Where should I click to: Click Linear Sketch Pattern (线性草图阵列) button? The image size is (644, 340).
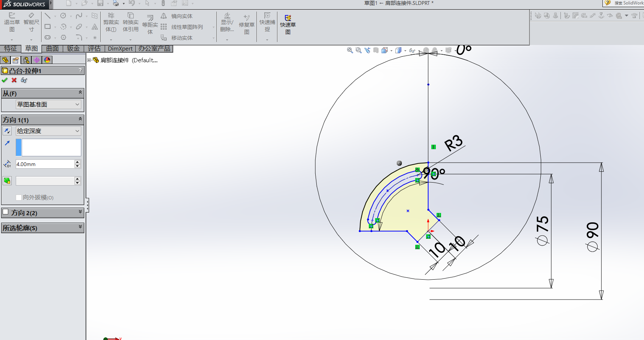coord(182,27)
